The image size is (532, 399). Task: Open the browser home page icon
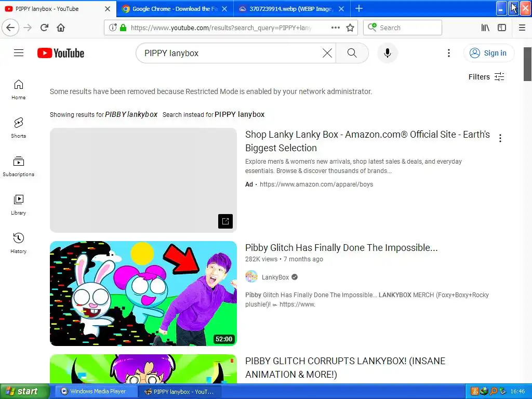[x=61, y=28]
